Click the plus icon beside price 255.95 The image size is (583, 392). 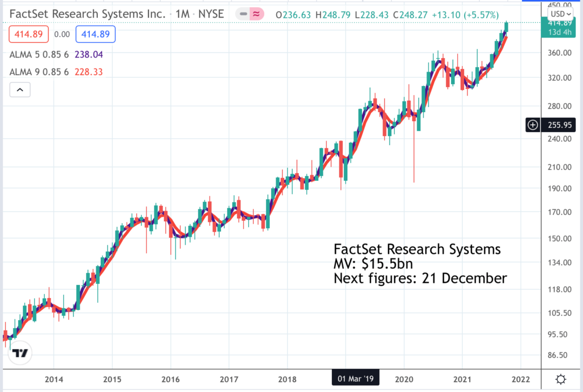click(x=533, y=125)
